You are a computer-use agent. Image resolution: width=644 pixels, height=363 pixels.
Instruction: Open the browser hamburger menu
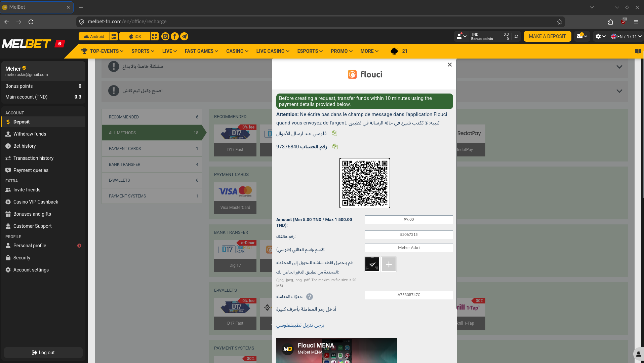[x=636, y=22]
